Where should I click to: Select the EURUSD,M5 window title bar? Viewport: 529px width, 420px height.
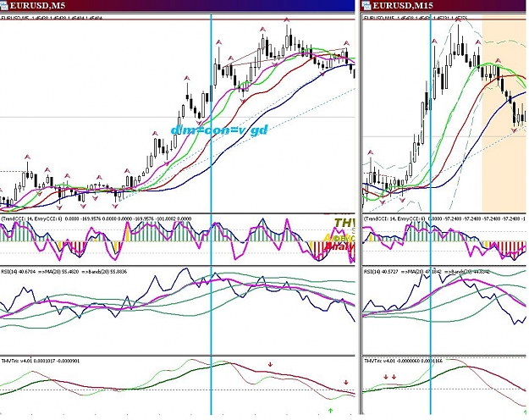click(177, 5)
